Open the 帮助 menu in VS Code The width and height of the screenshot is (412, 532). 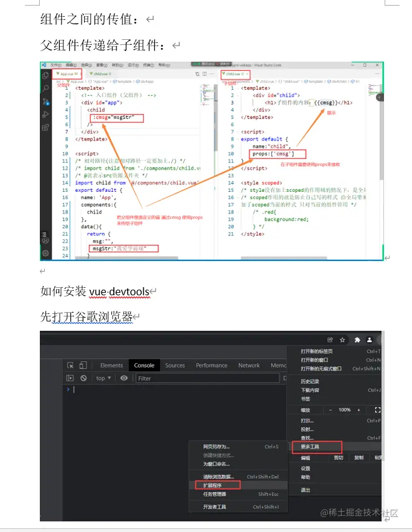[x=164, y=65]
